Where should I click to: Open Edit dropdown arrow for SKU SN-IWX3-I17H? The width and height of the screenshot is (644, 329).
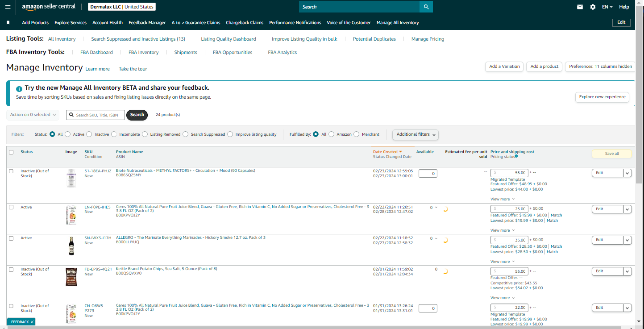[x=628, y=240]
